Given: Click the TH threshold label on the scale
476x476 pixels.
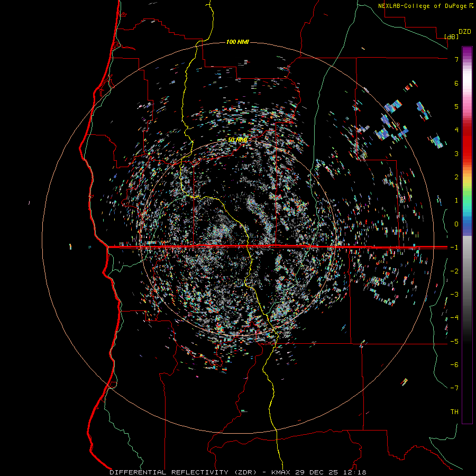Looking at the screenshot, I should [454, 412].
